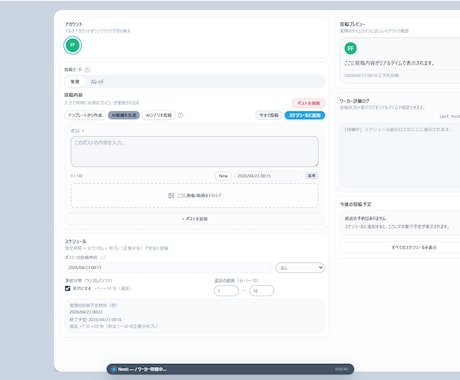
Task: Click the image/video drop zone
Action: point(194,196)
